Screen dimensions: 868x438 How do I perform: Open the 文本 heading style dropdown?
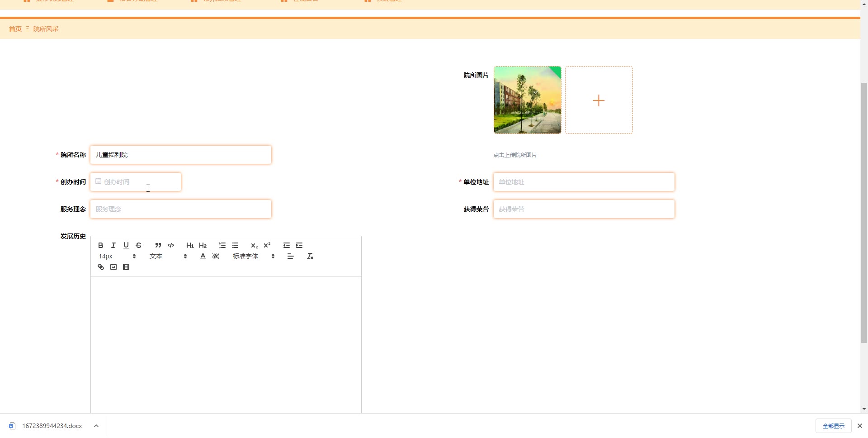(168, 256)
